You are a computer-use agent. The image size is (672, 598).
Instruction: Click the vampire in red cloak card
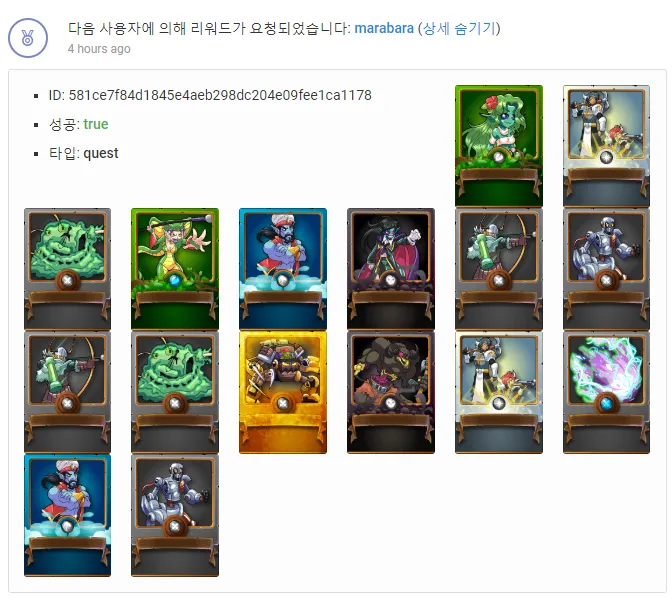tap(391, 269)
